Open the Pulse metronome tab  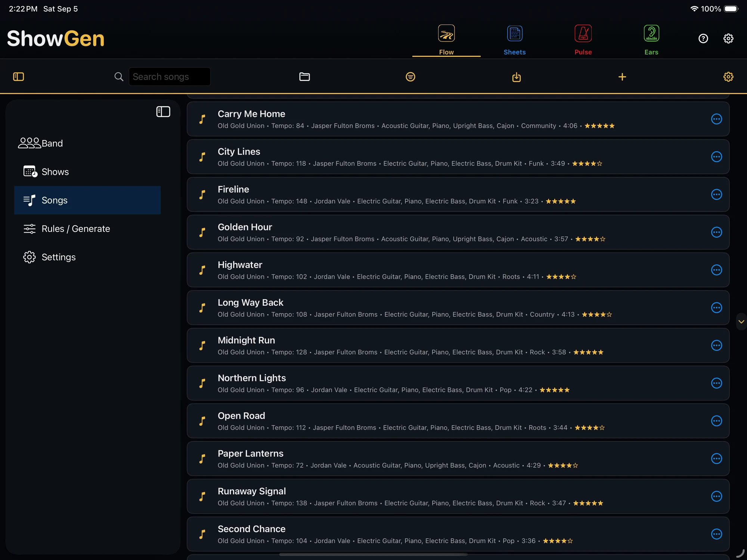583,40
